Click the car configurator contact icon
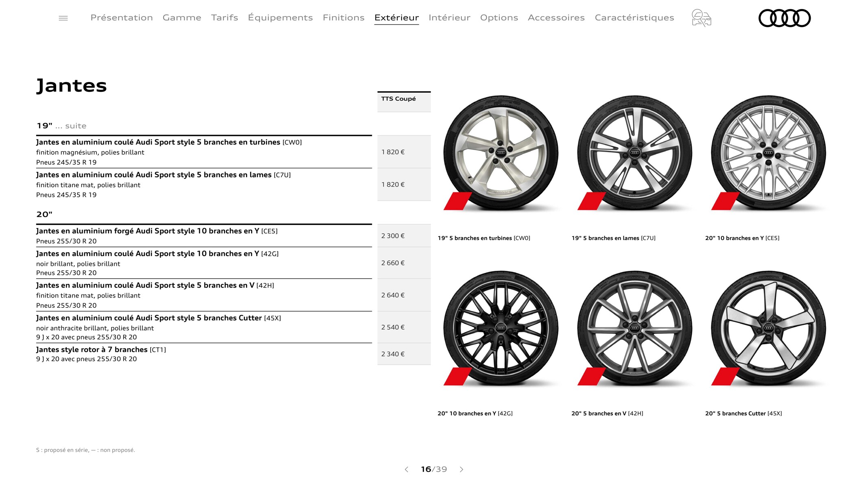The image size is (868, 488). 701,18
